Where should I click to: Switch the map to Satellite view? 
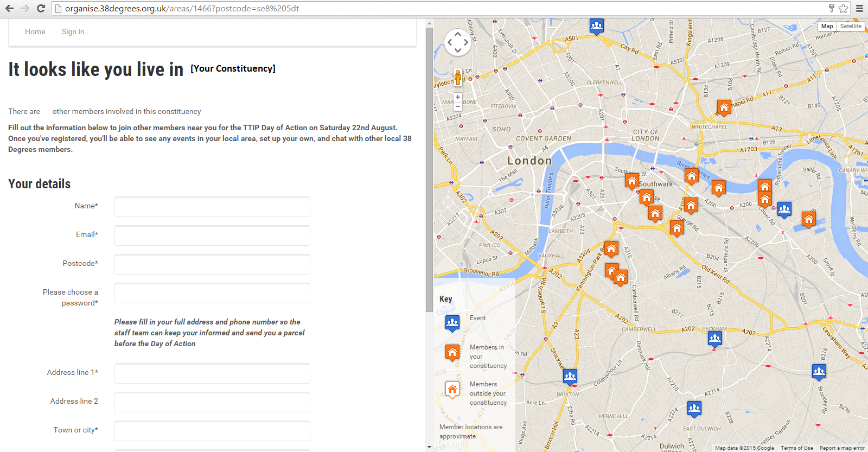coord(850,26)
